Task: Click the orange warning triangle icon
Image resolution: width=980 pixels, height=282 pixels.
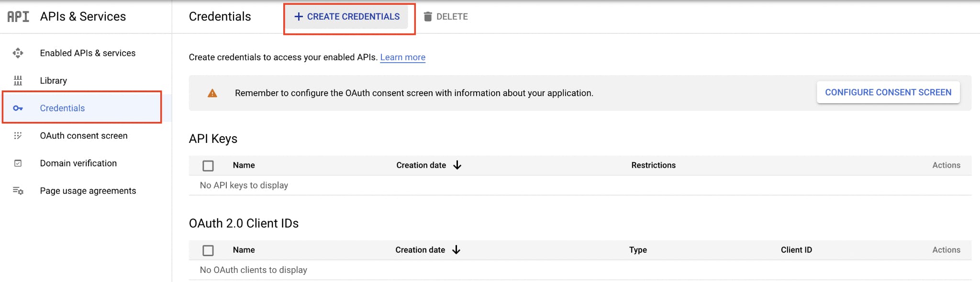Action: [212, 93]
